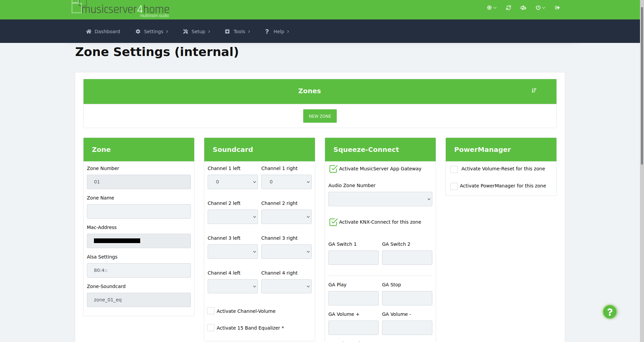Open the Audio Zone Number dropdown
This screenshot has height=342, width=644.
click(x=380, y=199)
